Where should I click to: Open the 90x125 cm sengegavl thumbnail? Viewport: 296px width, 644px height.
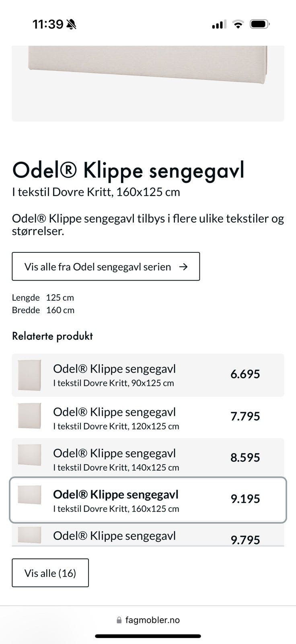point(29,375)
